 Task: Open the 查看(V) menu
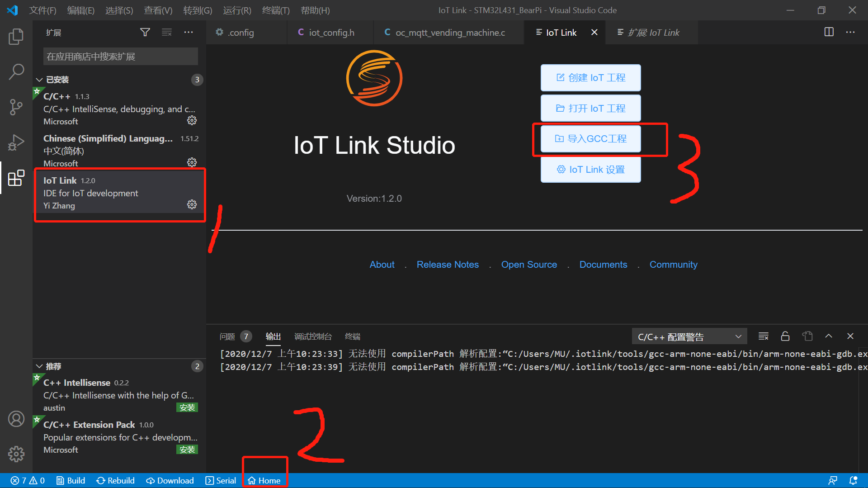click(x=158, y=10)
